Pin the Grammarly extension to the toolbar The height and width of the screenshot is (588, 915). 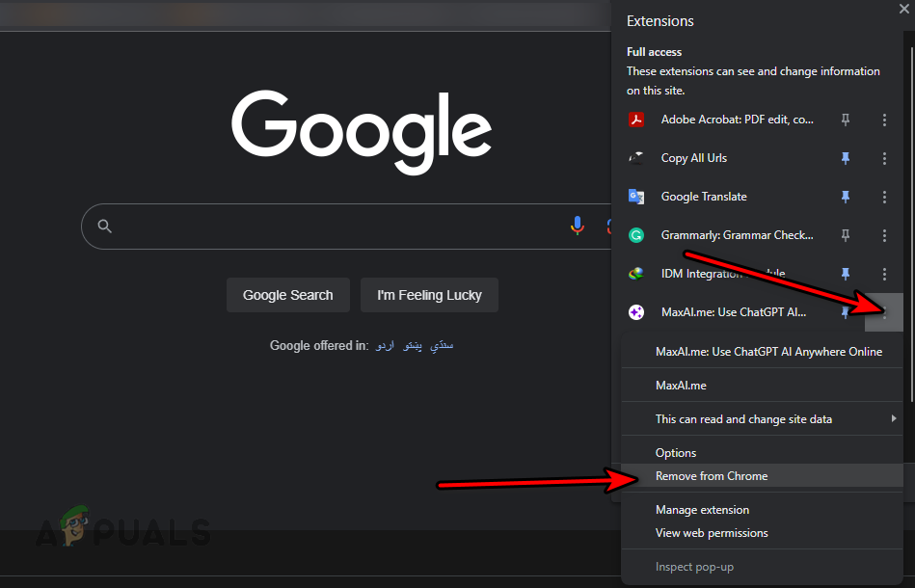point(845,235)
